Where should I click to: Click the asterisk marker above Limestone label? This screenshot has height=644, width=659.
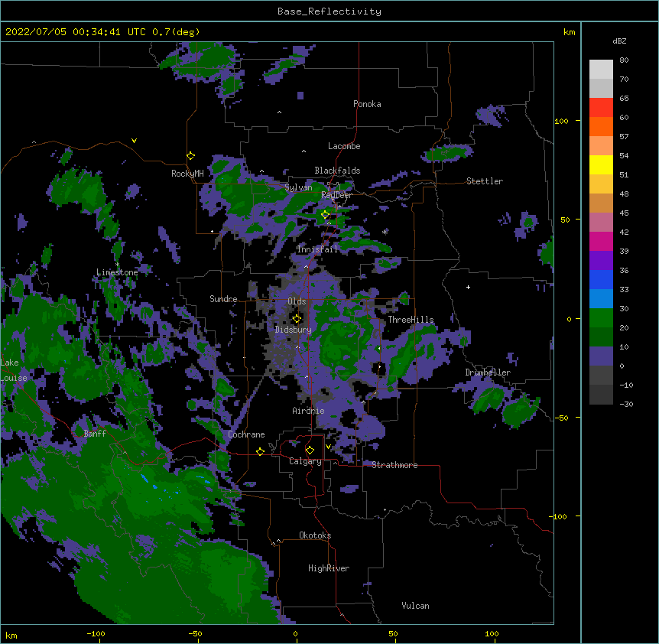117,265
